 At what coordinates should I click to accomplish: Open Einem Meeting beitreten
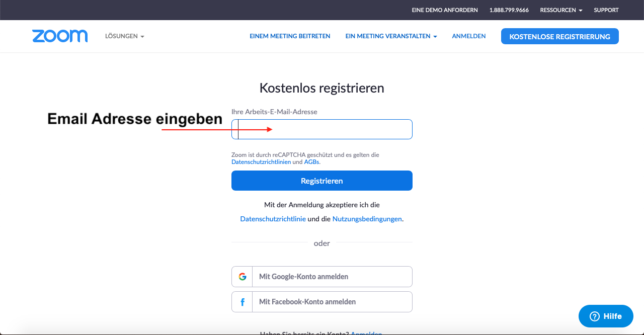(x=290, y=36)
